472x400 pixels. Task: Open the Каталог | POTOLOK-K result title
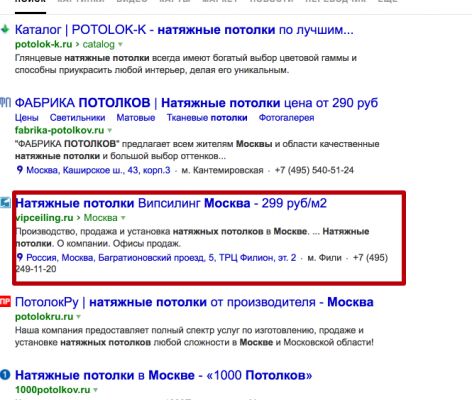(184, 30)
